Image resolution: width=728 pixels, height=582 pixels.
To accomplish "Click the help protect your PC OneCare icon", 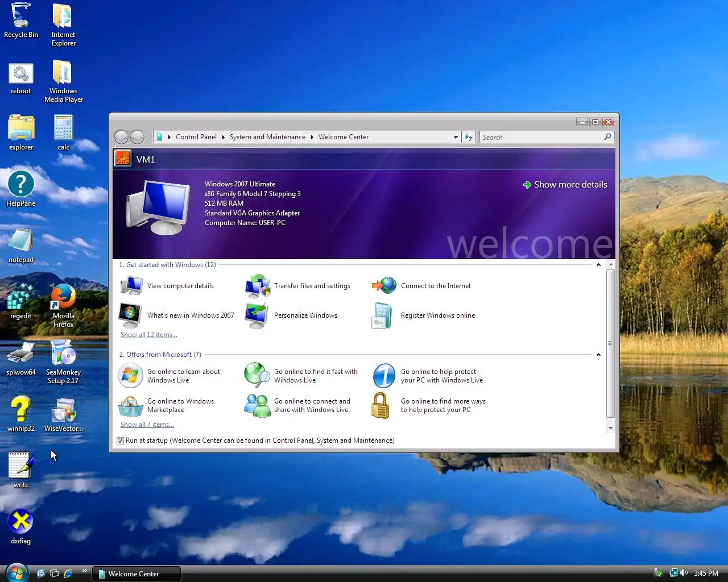I will (384, 376).
